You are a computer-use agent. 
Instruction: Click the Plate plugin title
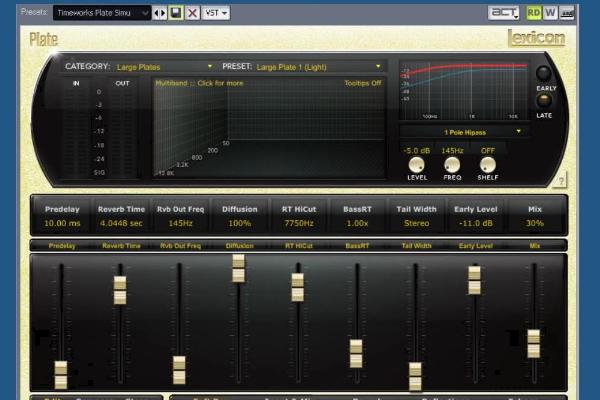point(44,39)
